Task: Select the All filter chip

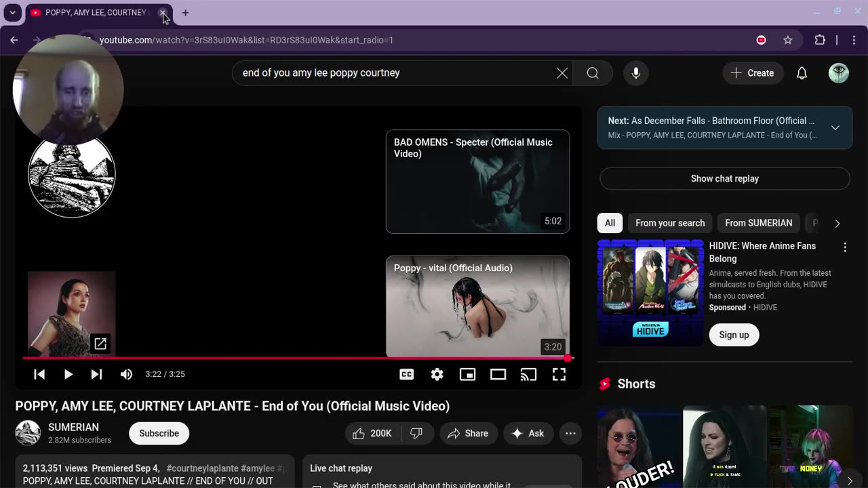Action: [610, 223]
